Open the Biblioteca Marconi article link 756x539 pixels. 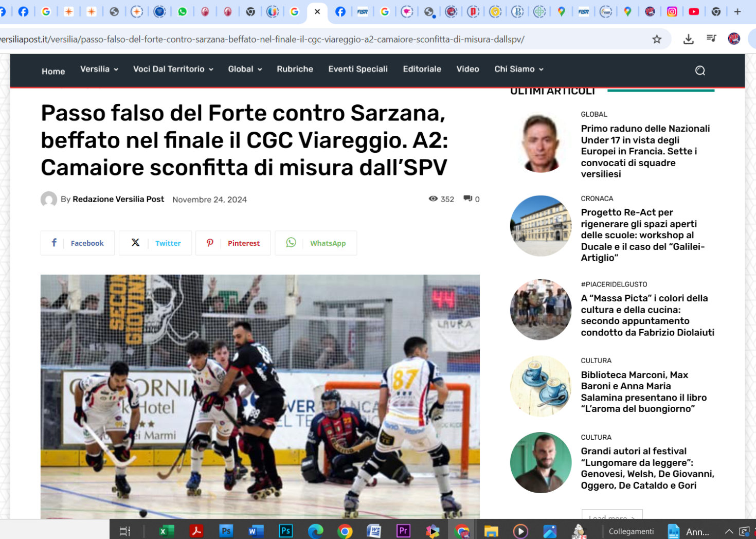pos(643,391)
